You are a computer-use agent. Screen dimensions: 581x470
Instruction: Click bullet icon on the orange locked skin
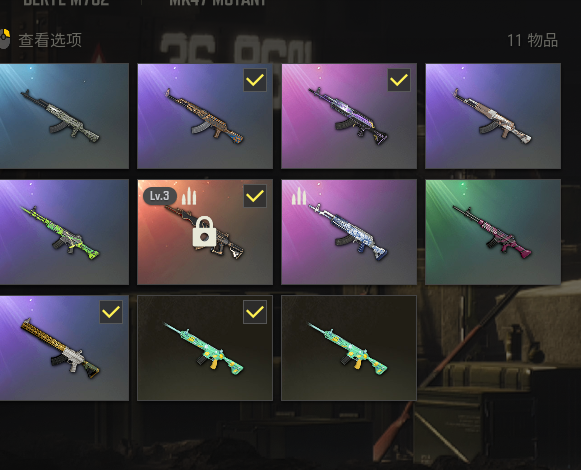(x=189, y=196)
